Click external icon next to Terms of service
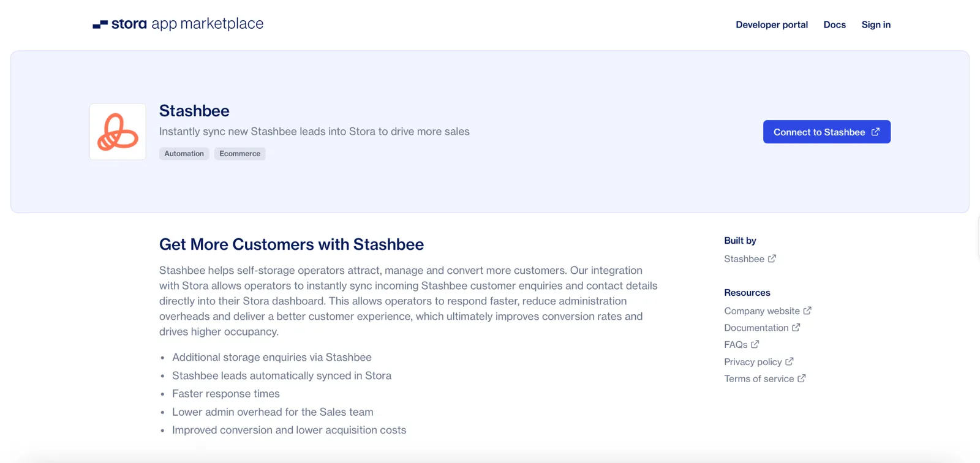The height and width of the screenshot is (463, 980). pyautogui.click(x=801, y=378)
